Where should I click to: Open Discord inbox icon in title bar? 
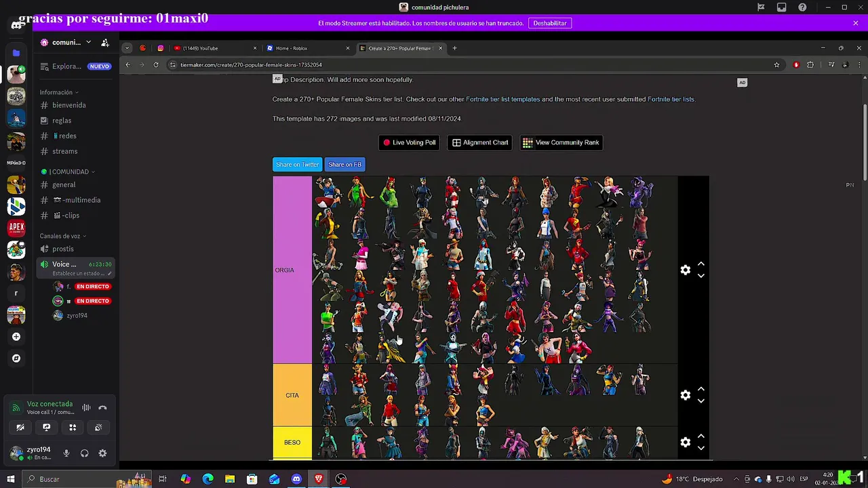(x=782, y=7)
